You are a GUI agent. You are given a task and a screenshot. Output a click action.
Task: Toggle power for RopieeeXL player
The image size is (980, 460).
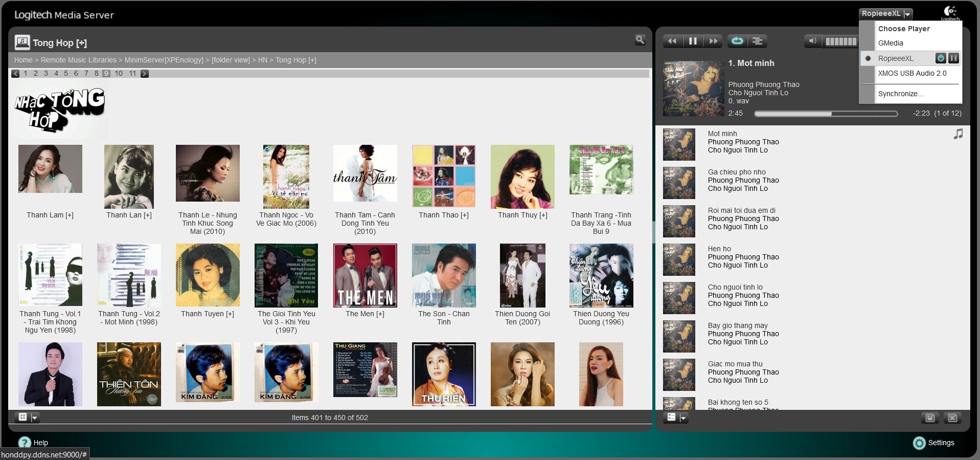pyautogui.click(x=940, y=58)
